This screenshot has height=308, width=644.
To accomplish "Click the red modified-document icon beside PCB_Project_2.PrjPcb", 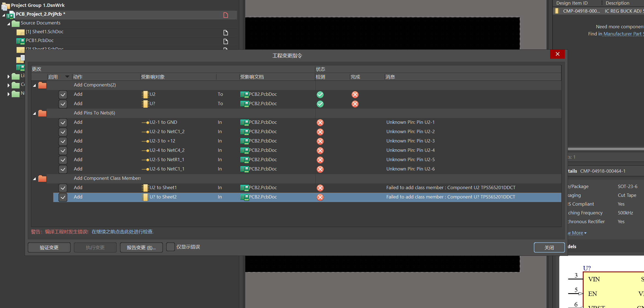I will coord(225,15).
